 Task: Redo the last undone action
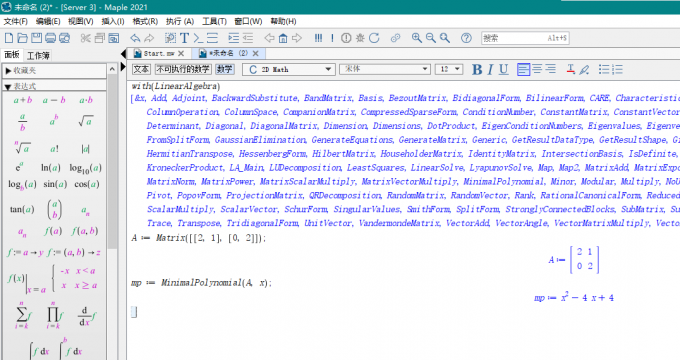tap(149, 38)
